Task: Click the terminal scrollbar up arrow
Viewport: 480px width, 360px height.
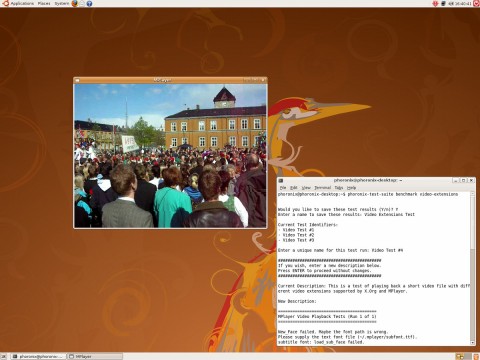Action: pos(472,194)
